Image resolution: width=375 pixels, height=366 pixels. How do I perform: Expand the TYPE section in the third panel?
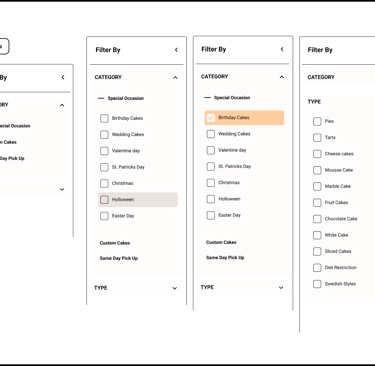click(x=281, y=288)
